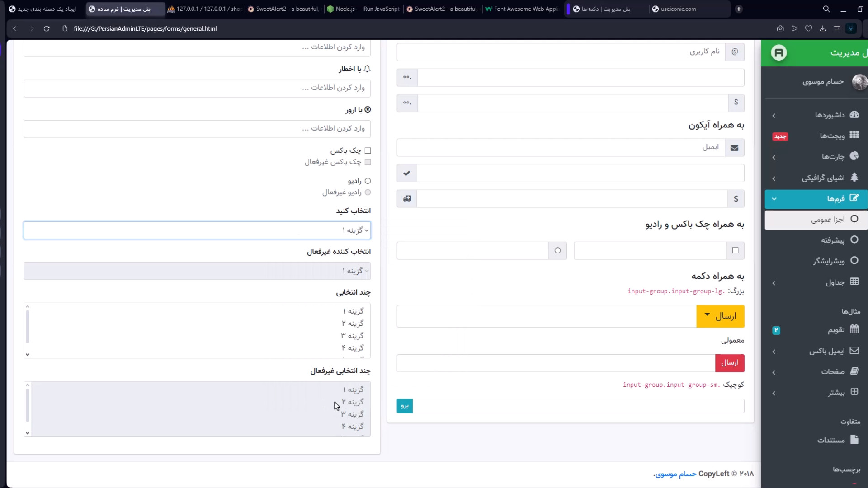Click the envelope addon of email field

[x=734, y=148]
